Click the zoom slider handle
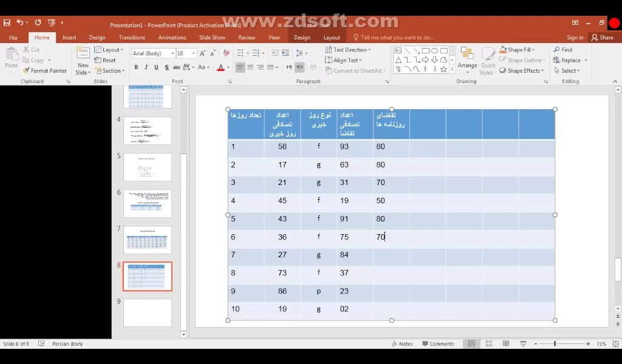 [x=555, y=344]
